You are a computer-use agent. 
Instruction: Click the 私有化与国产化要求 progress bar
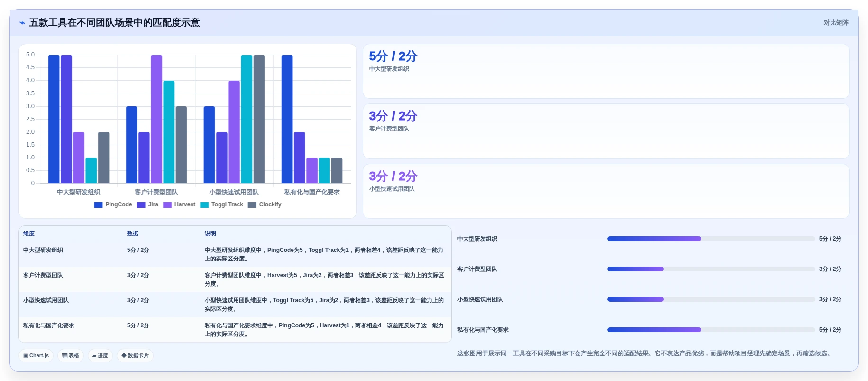pyautogui.click(x=711, y=330)
